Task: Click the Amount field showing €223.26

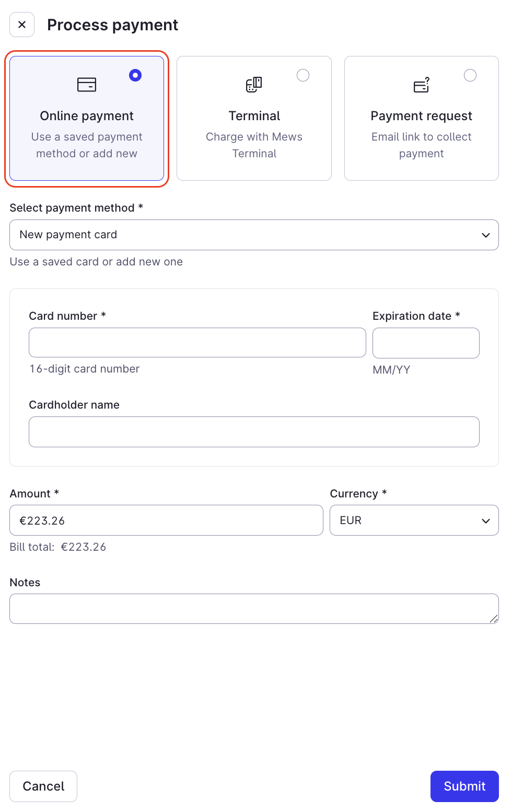Action: click(166, 520)
